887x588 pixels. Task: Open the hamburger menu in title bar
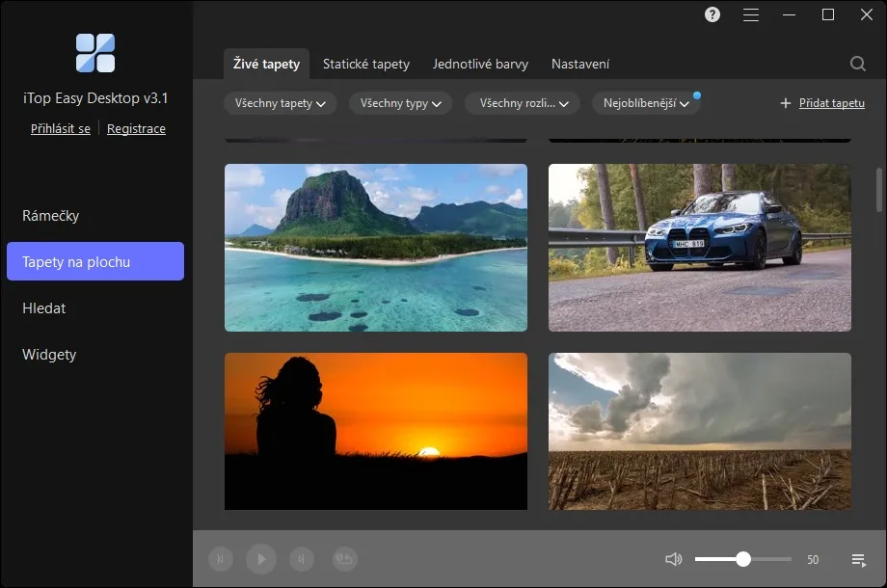point(751,14)
